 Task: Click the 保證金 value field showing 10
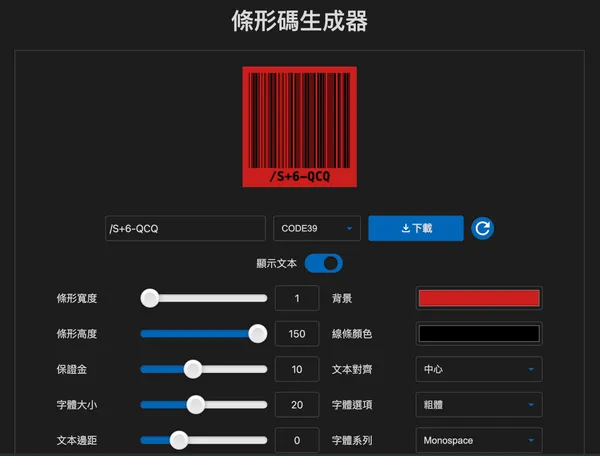[x=297, y=369]
